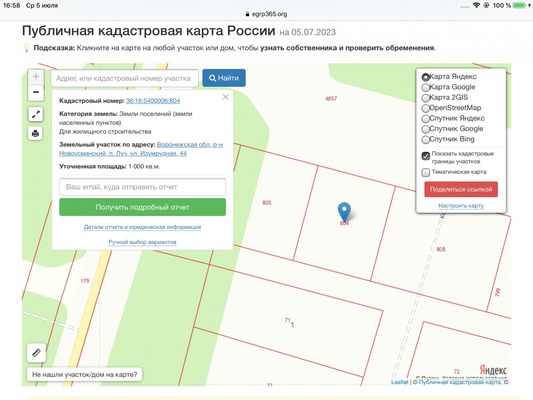Image resolution: width=533 pixels, height=400 pixels.
Task: Click the blue map pin marker
Action: (x=344, y=212)
